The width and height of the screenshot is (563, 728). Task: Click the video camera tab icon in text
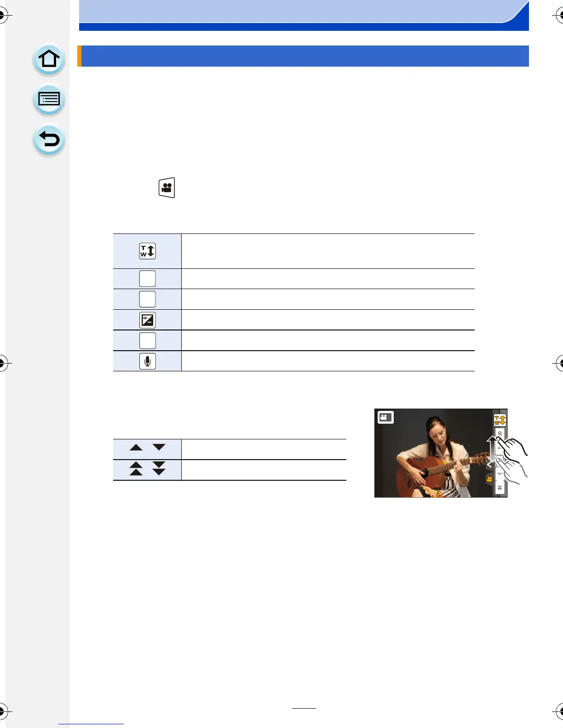(x=167, y=188)
